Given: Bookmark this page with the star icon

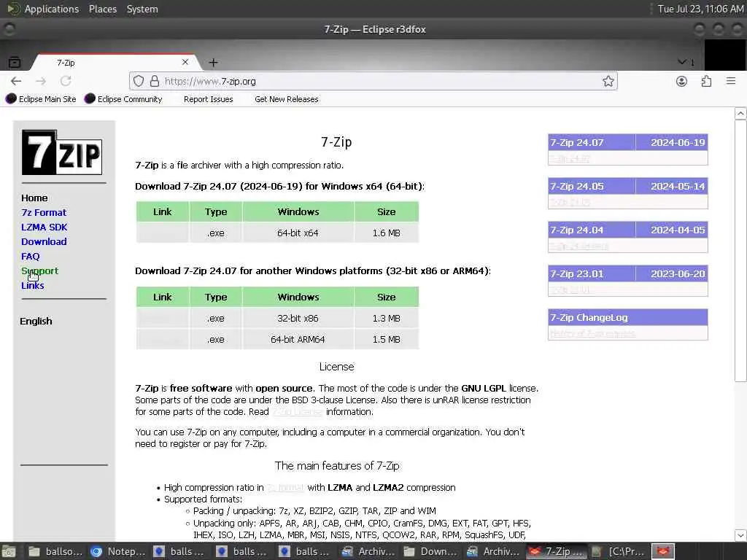Looking at the screenshot, I should [608, 82].
